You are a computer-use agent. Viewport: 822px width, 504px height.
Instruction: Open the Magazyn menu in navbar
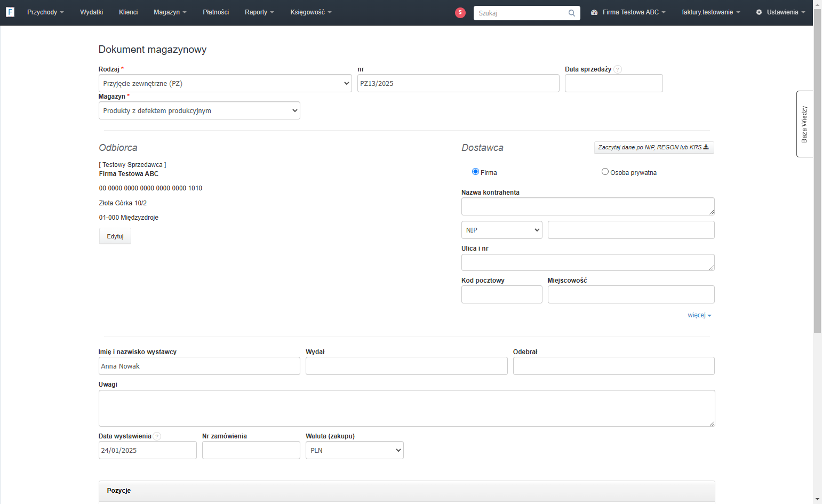[170, 12]
